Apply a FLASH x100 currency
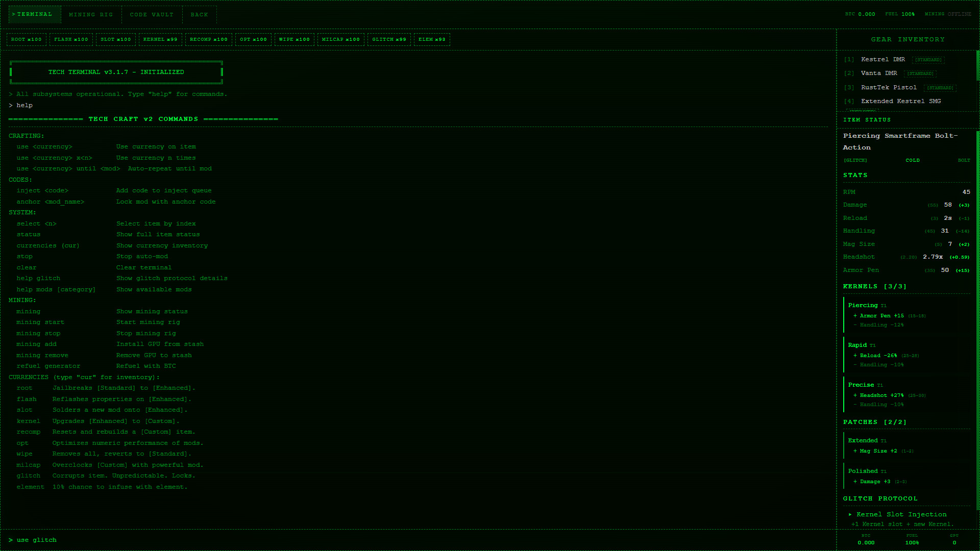The width and height of the screenshot is (980, 551). [71, 39]
